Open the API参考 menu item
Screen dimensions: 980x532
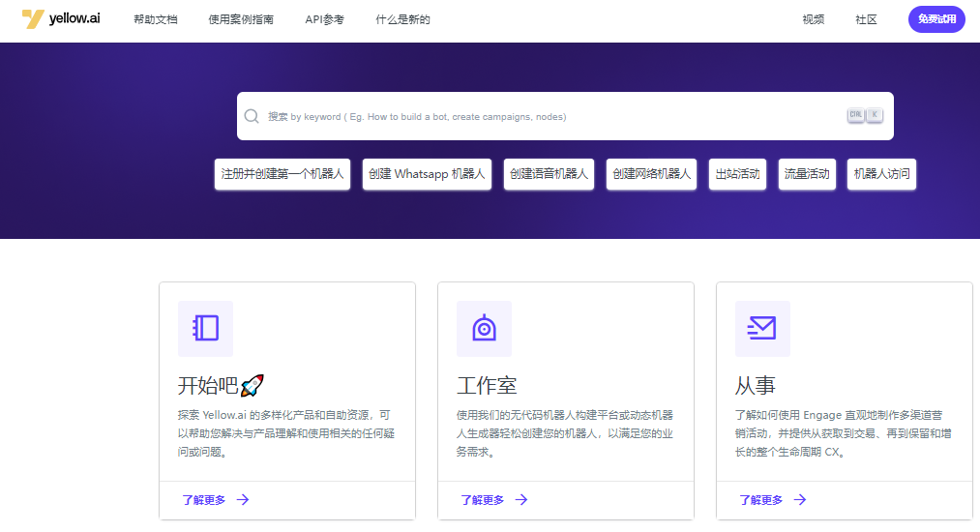(324, 19)
